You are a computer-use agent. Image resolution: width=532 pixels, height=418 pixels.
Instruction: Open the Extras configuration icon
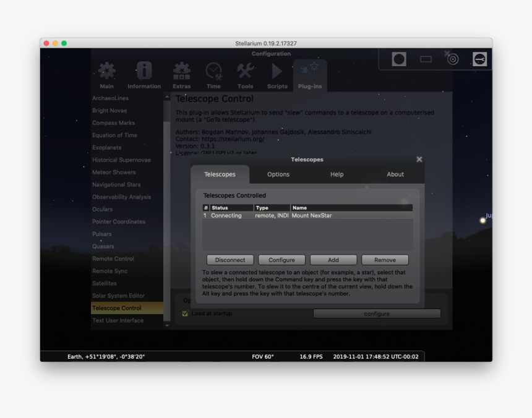182,71
